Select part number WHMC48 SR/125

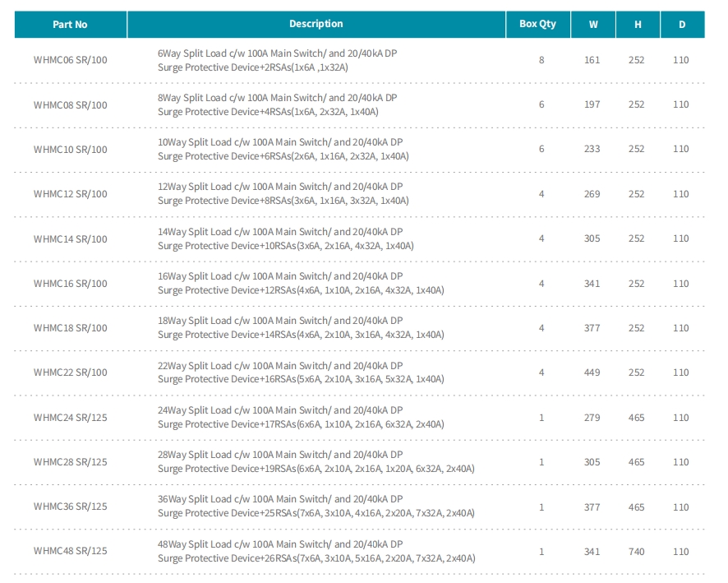(70, 551)
